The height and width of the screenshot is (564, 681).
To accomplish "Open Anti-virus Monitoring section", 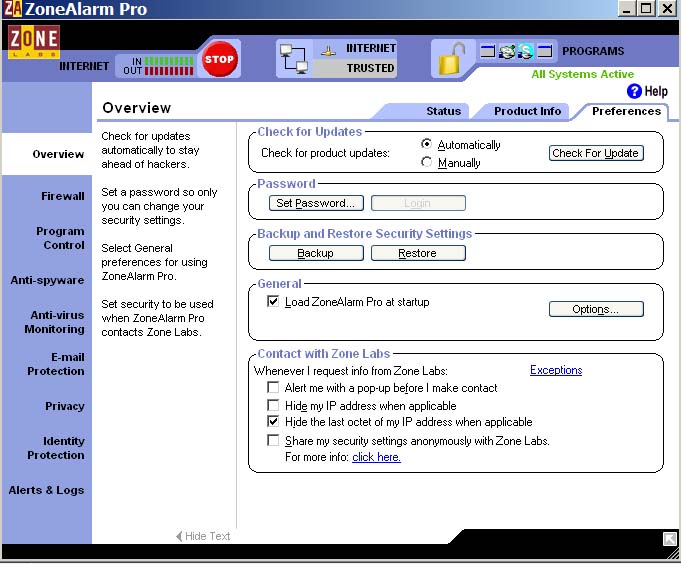I will click(x=54, y=322).
